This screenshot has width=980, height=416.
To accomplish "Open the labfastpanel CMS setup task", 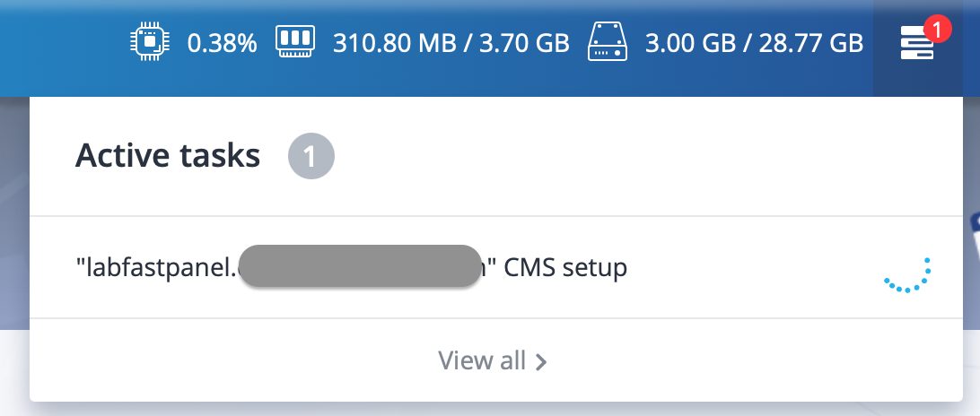I will pyautogui.click(x=495, y=267).
